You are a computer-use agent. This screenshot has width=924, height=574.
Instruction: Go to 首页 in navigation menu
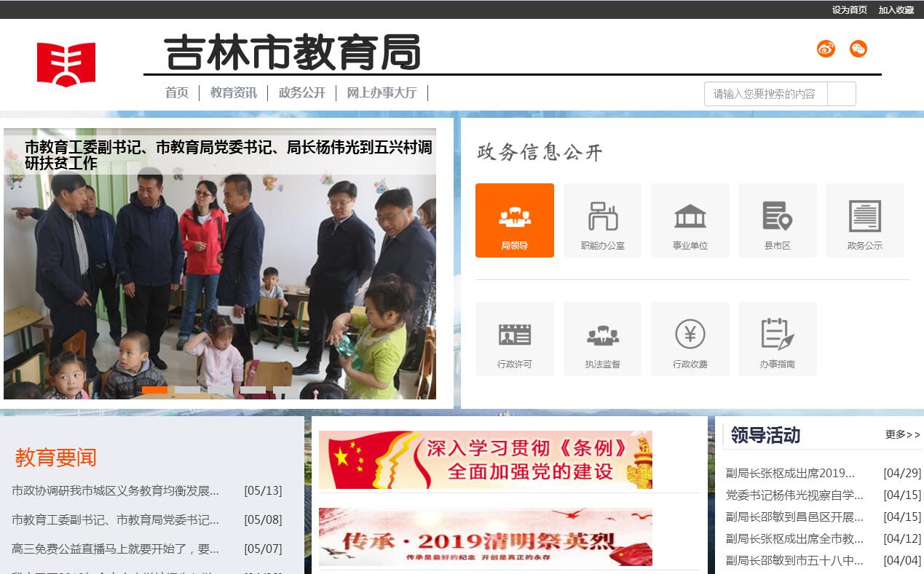(177, 93)
